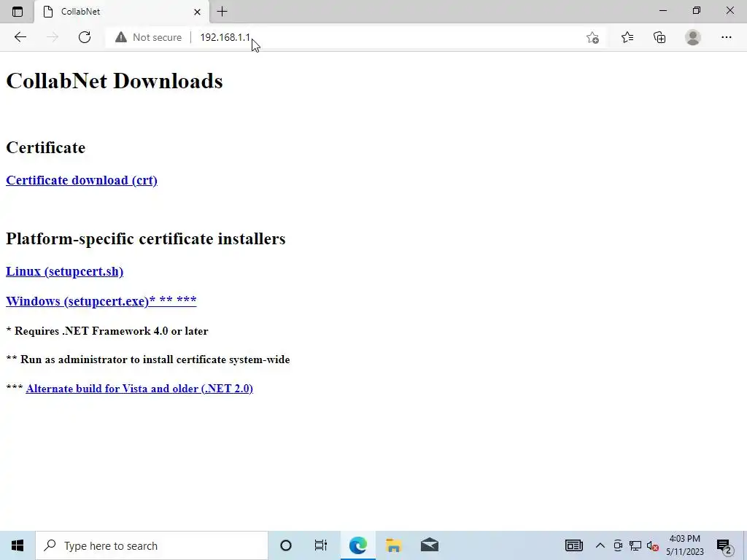Open Task View on the taskbar
Image resolution: width=747 pixels, height=560 pixels.
click(x=321, y=545)
